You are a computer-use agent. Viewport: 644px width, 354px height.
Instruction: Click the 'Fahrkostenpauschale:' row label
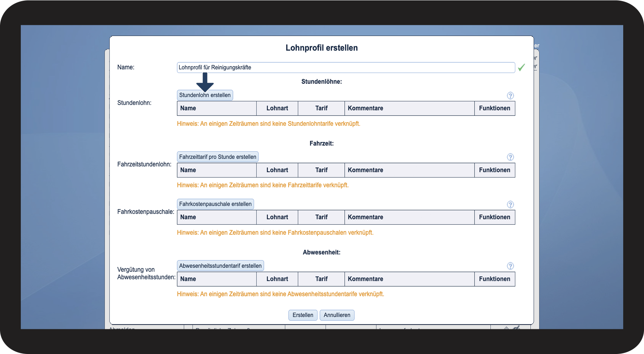tap(146, 212)
